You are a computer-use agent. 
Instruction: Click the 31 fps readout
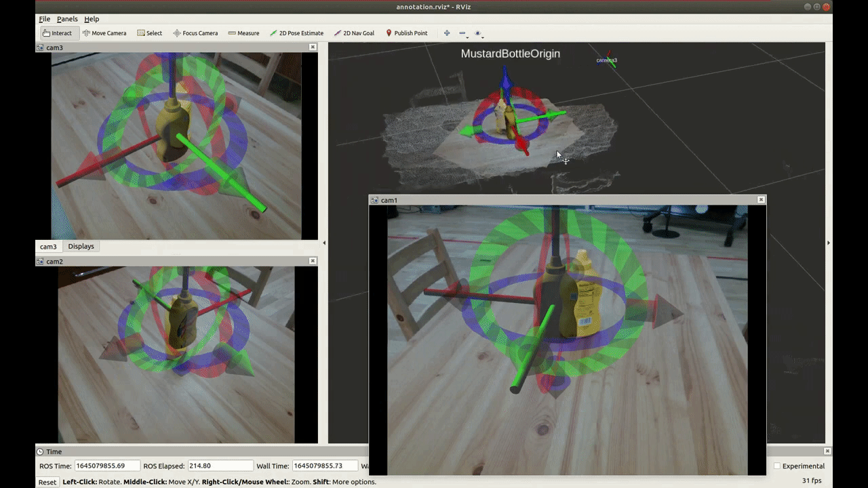[812, 481]
